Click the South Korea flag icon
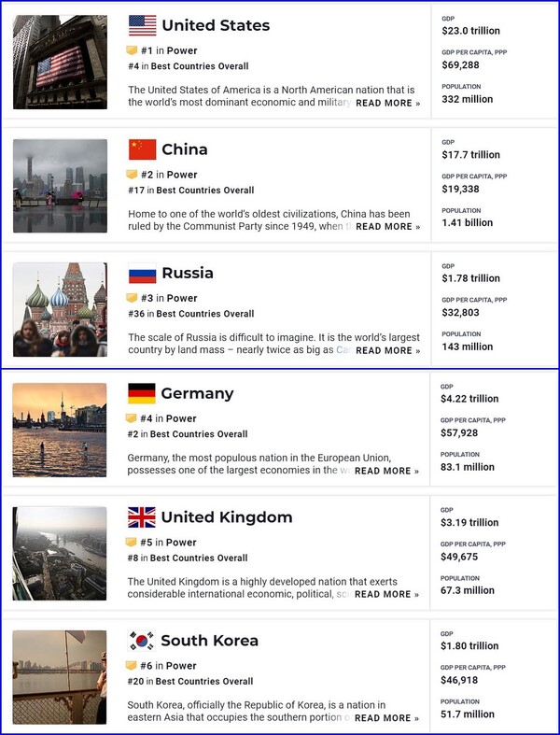The width and height of the screenshot is (560, 735). tap(141, 641)
